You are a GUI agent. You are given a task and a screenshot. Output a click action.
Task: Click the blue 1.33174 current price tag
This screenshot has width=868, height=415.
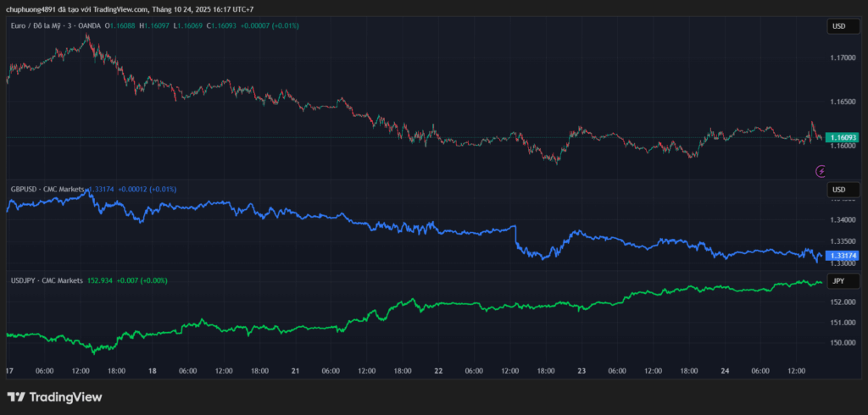pyautogui.click(x=843, y=256)
